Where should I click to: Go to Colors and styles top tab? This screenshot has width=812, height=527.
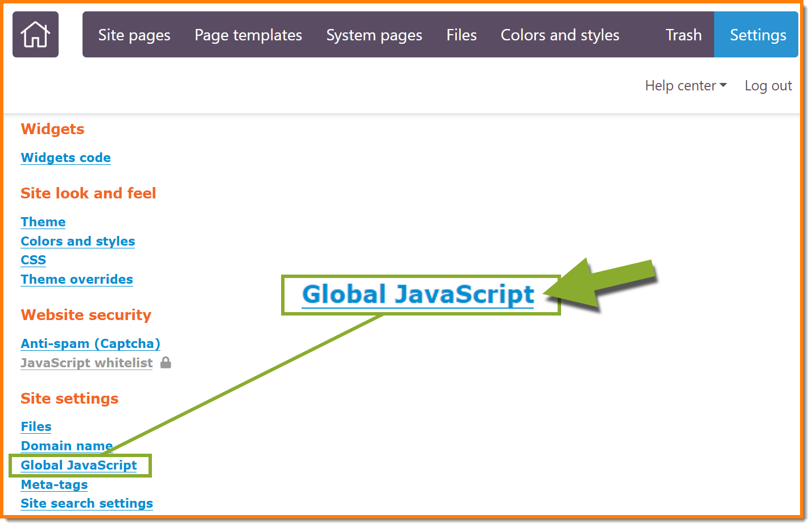point(559,35)
